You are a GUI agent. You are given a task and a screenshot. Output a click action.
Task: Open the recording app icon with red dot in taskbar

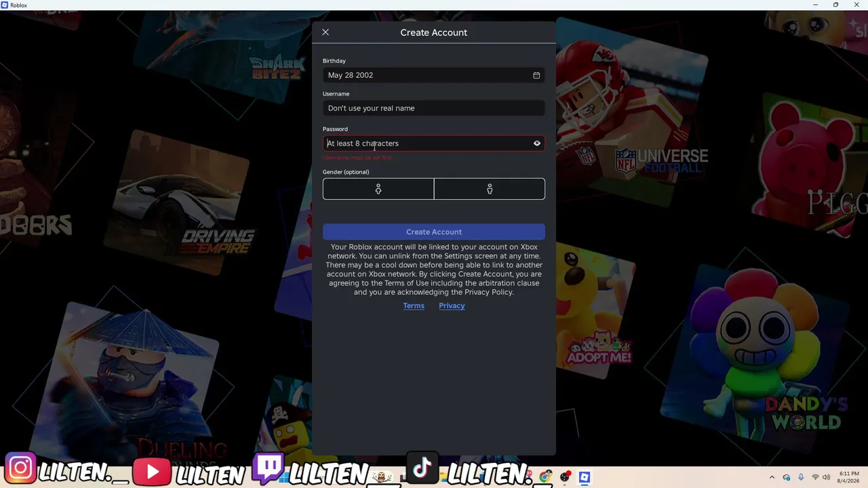tap(565, 477)
